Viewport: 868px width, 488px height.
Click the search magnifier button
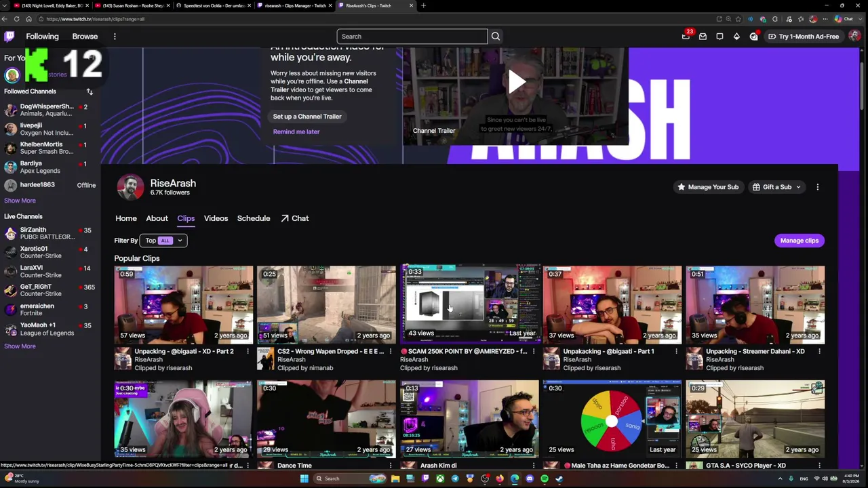pyautogui.click(x=496, y=37)
